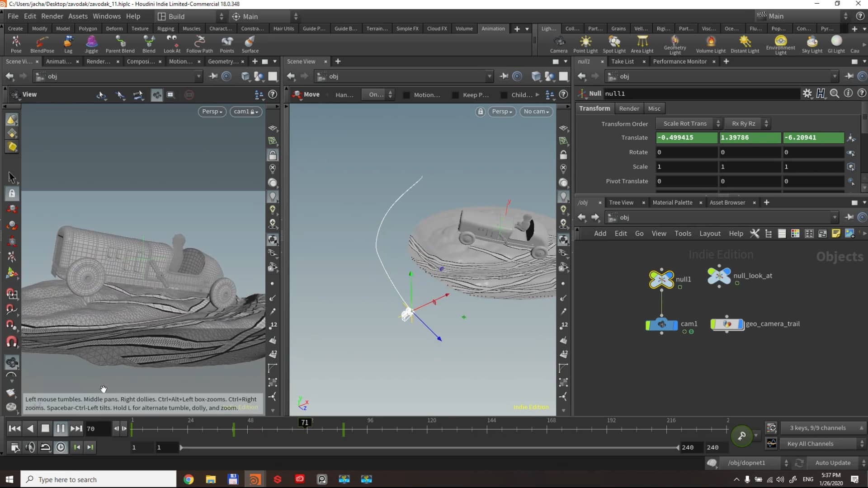Open the Persp view dropdown in Scene View

click(x=502, y=112)
